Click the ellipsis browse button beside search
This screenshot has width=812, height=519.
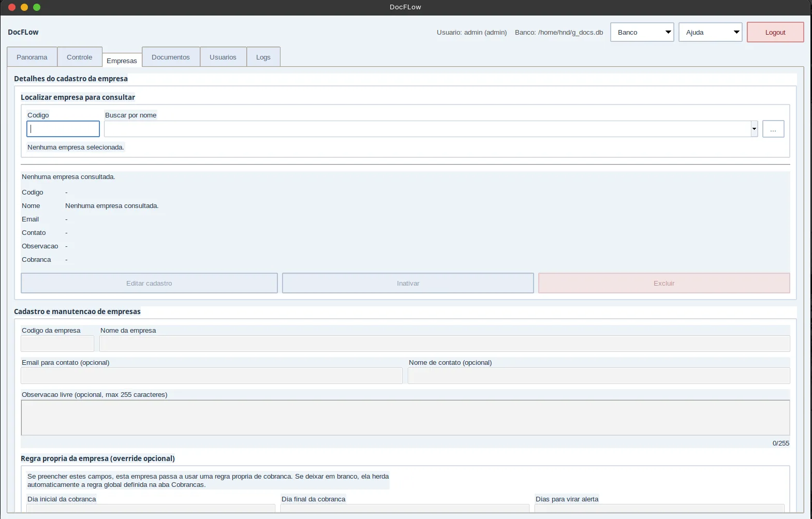(x=773, y=129)
